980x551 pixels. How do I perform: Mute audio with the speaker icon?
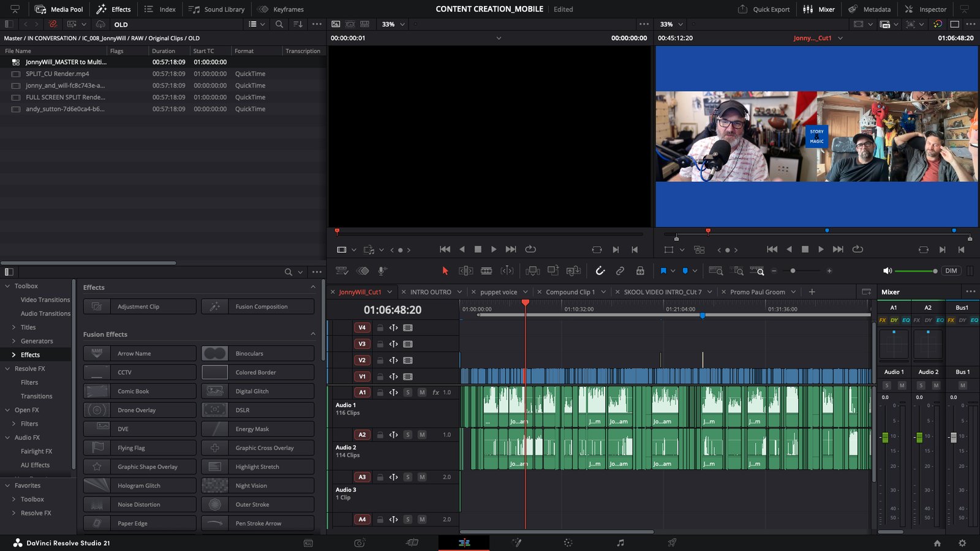(x=887, y=271)
